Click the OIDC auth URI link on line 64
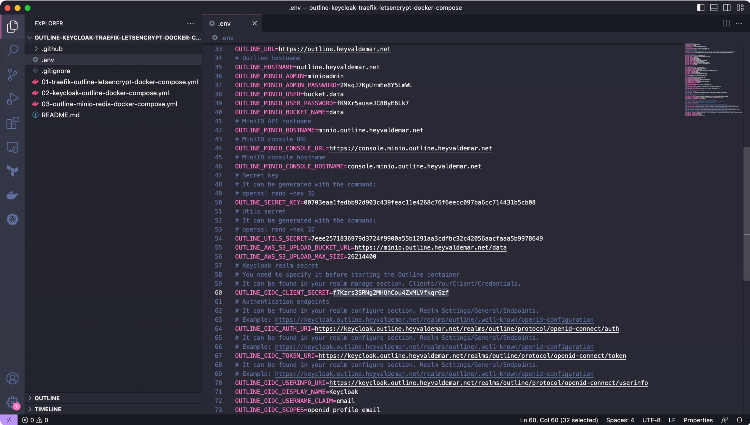Screen dimensions: 750x425 coord(466,329)
